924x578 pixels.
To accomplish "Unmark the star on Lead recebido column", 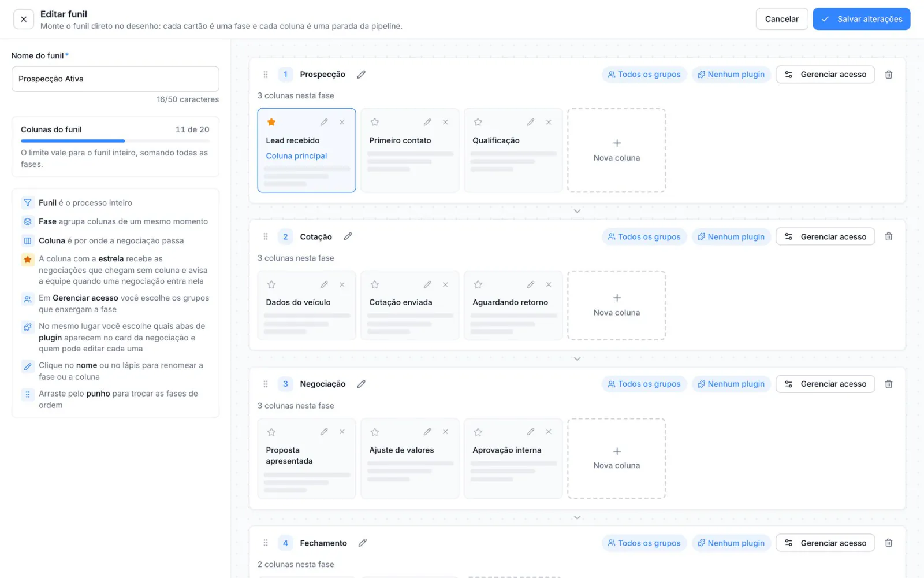I will click(x=271, y=122).
